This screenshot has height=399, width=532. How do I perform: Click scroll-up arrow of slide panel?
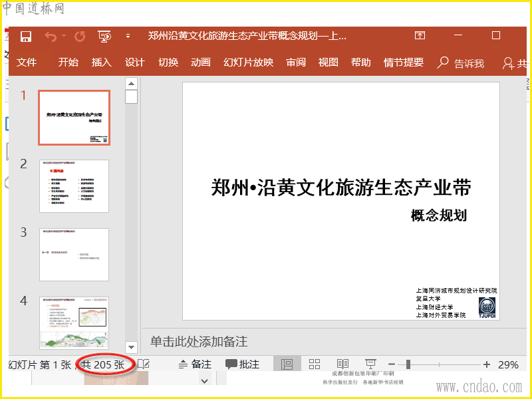click(131, 84)
